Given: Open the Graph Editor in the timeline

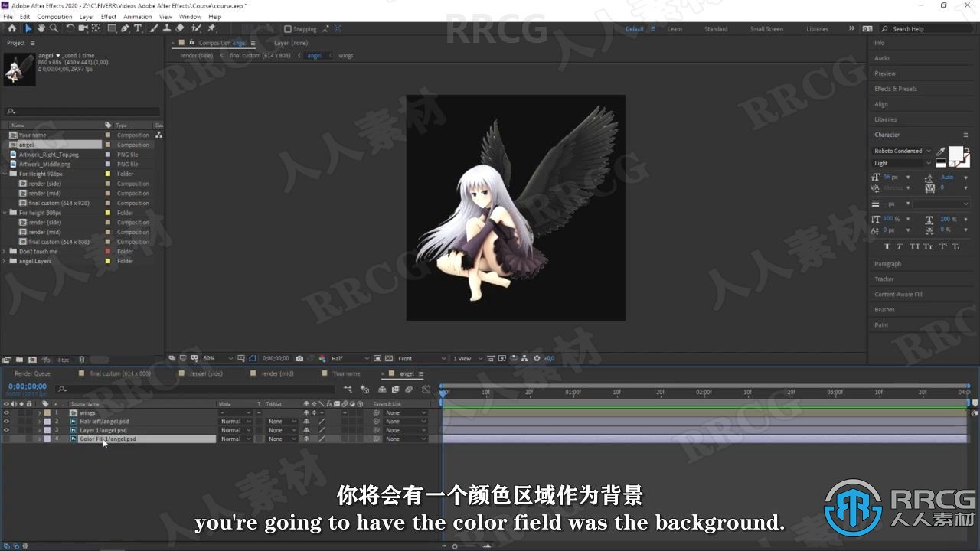Looking at the screenshot, I should 426,390.
